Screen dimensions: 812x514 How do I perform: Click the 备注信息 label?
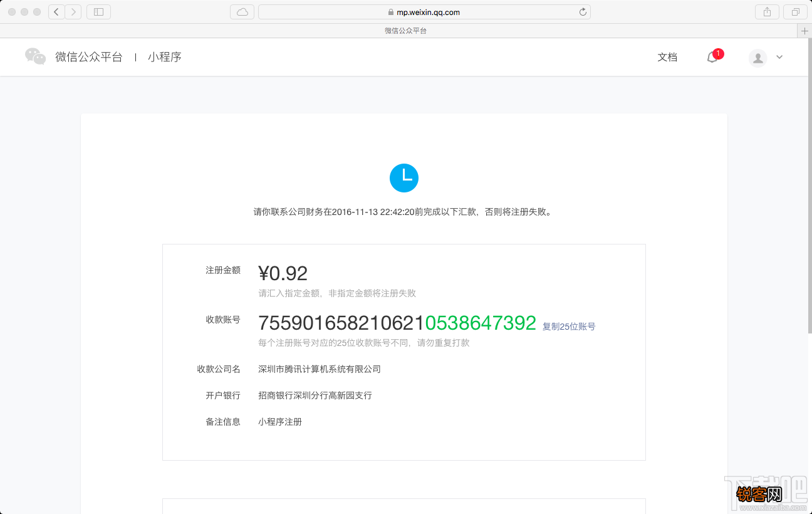[x=223, y=422]
